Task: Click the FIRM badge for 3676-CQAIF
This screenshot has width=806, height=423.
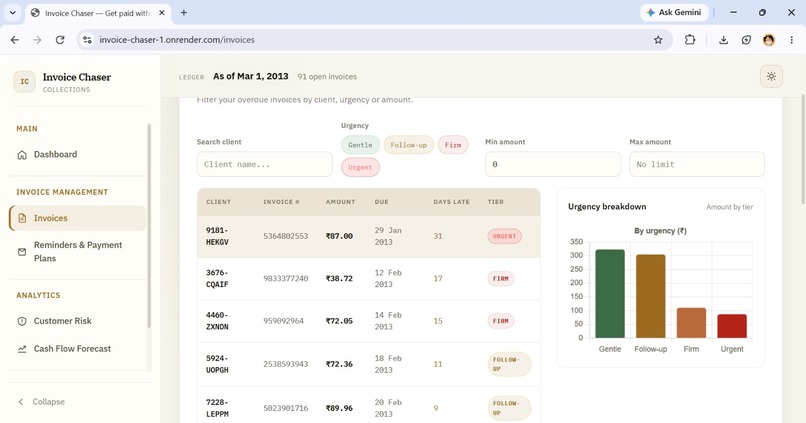Action: coord(501,279)
